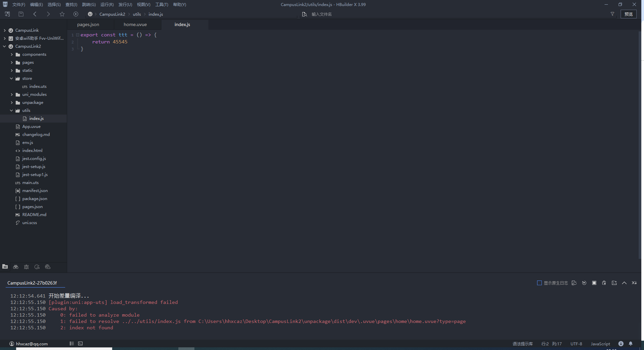Collapse the CampusLink2 project tree
This screenshot has height=350, width=644.
click(4, 46)
